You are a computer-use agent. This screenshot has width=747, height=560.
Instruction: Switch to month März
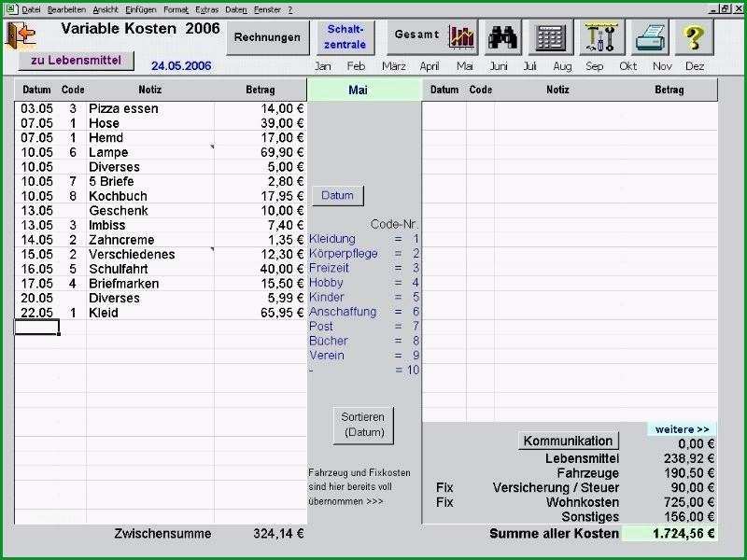[393, 66]
